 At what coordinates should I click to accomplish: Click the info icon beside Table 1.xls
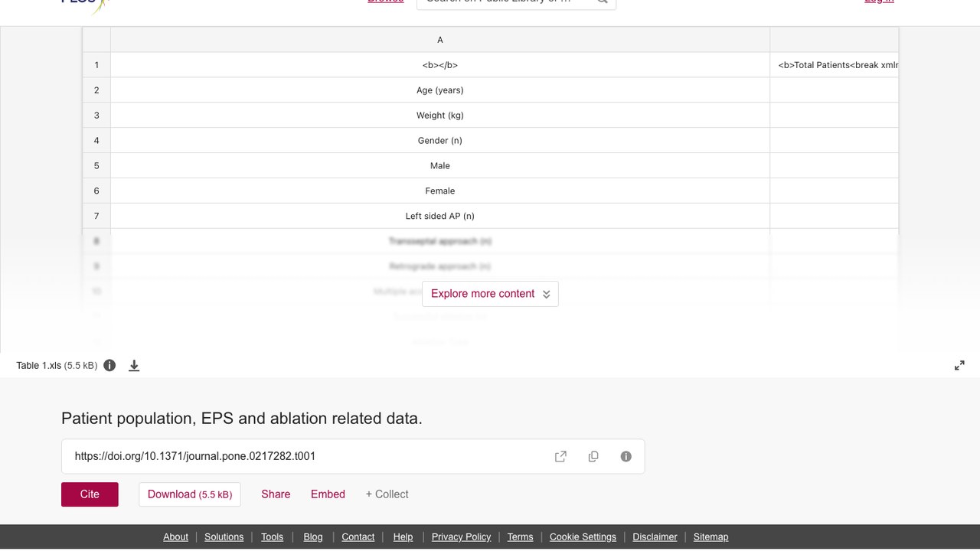109,365
